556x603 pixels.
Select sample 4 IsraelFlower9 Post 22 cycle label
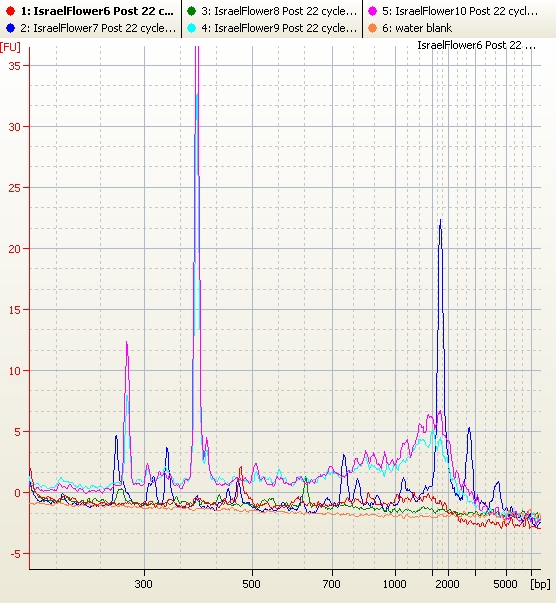[x=279, y=28]
